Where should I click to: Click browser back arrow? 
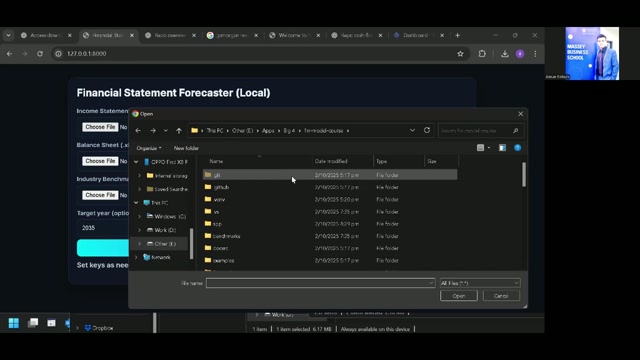tap(9, 53)
